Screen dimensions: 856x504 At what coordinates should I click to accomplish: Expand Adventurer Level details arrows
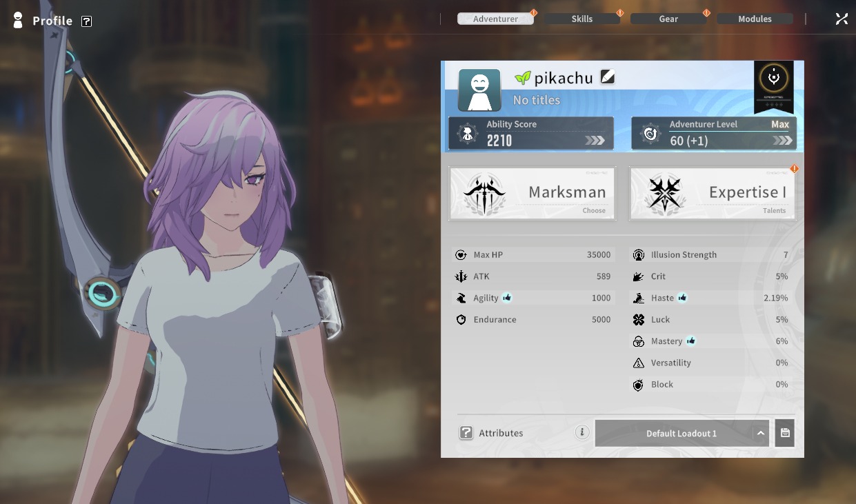point(782,141)
